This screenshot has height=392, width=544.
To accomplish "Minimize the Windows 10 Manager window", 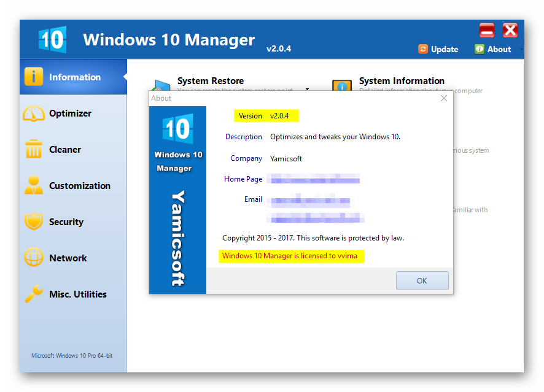I will (x=487, y=31).
